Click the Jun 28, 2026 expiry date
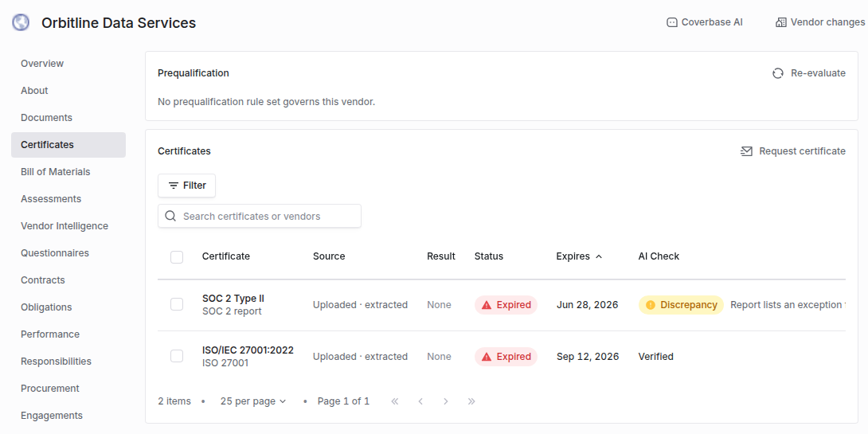The width and height of the screenshot is (868, 434). 588,305
